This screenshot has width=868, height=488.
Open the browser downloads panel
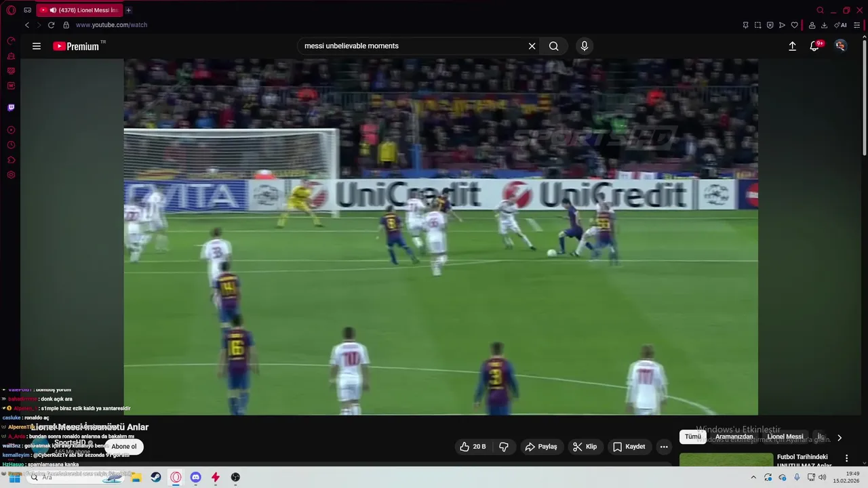coord(824,25)
